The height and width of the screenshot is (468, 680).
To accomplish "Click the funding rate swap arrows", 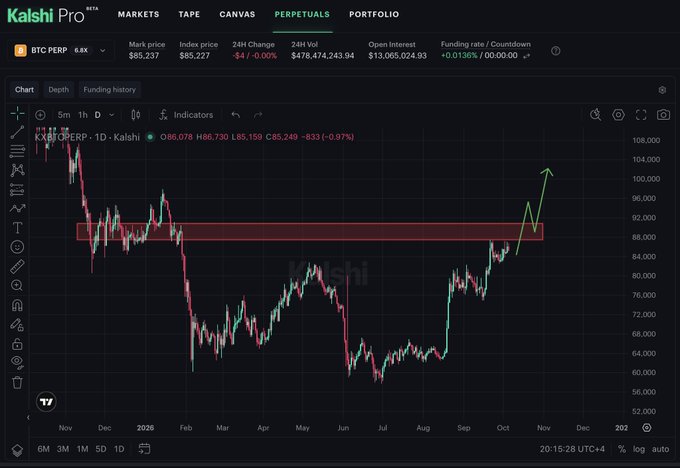I will point(527,56).
